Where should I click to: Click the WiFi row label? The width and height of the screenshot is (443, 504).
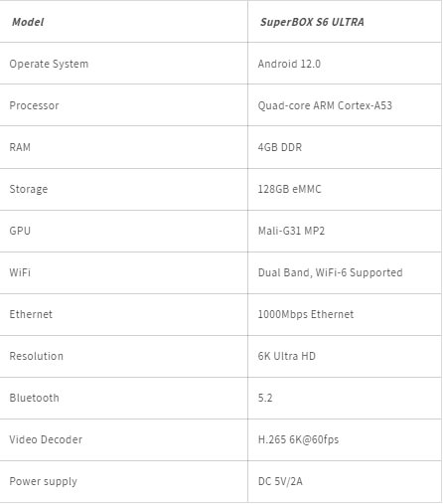[20, 272]
